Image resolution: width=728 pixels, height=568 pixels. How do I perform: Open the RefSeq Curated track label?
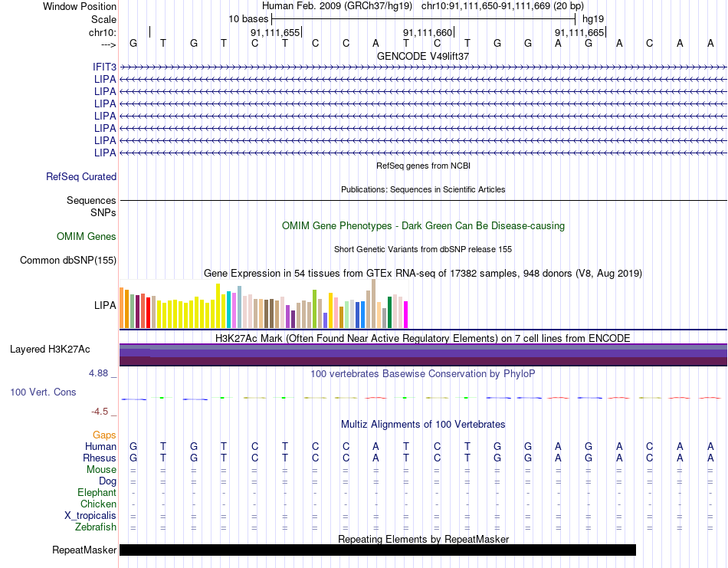[x=81, y=176]
